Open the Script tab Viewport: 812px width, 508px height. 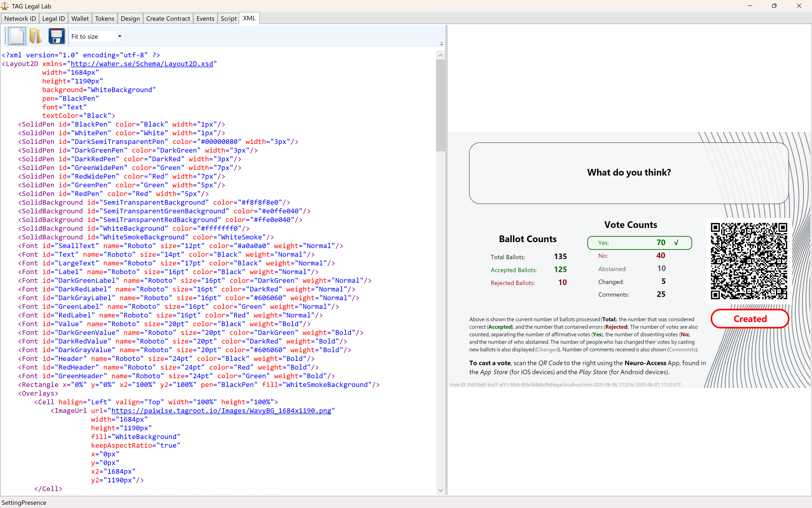pos(229,18)
